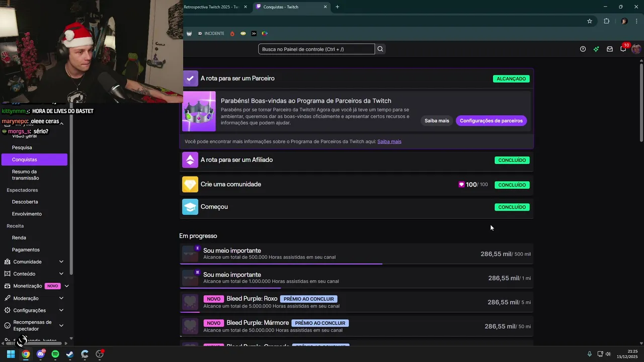Click the green sparkle icon in top bar

(x=596, y=49)
